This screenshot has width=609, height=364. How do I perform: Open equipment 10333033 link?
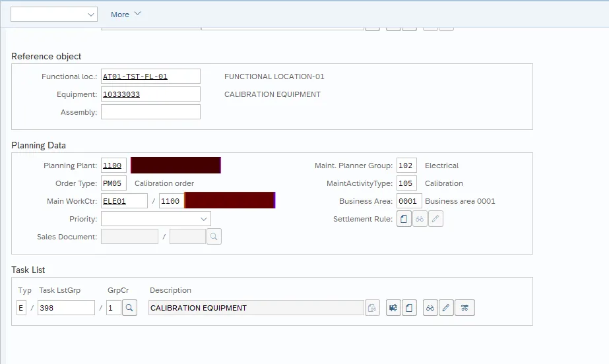pos(121,94)
